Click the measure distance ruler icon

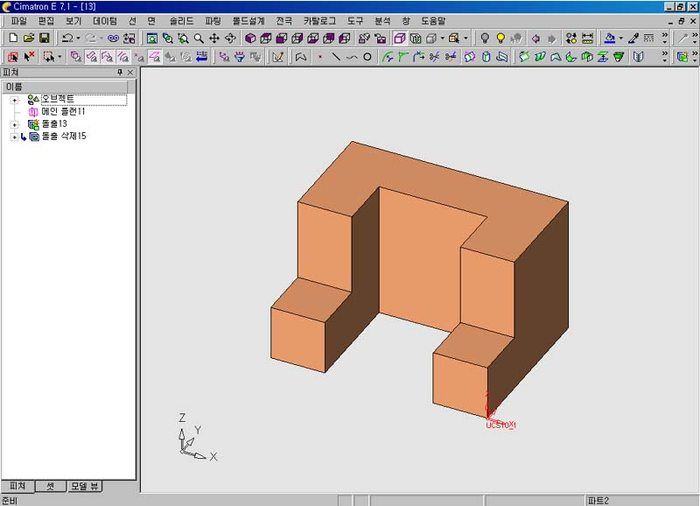(x=588, y=38)
